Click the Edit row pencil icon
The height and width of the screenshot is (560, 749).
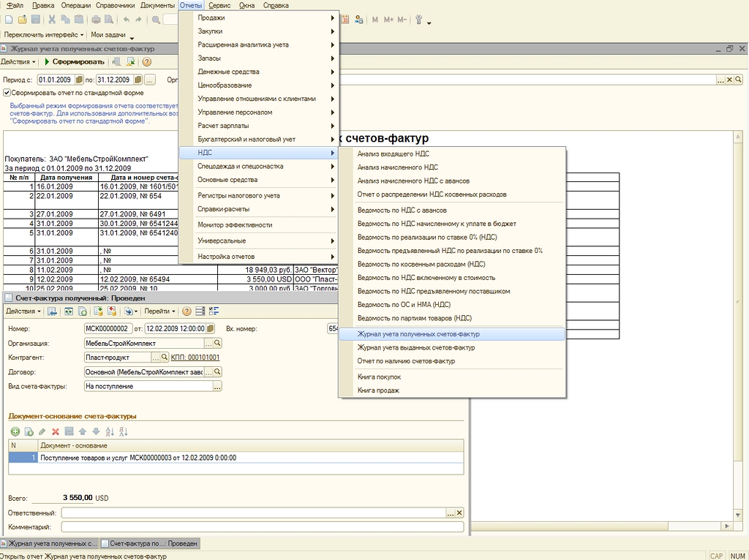coord(42,431)
